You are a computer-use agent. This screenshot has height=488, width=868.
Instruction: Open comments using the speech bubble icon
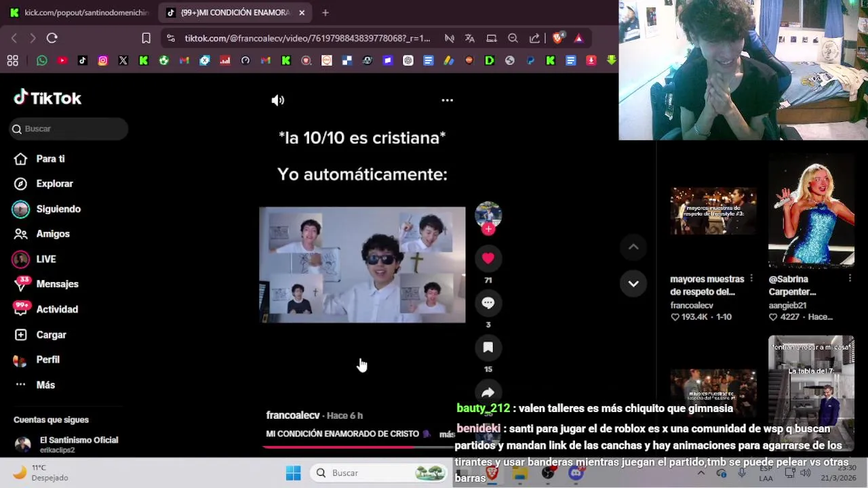[488, 303]
